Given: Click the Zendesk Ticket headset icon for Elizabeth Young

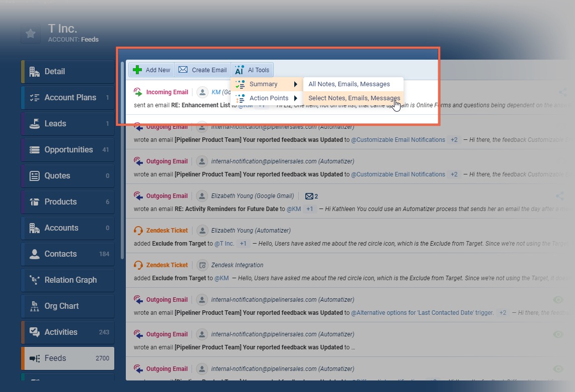Looking at the screenshot, I should [138, 231].
